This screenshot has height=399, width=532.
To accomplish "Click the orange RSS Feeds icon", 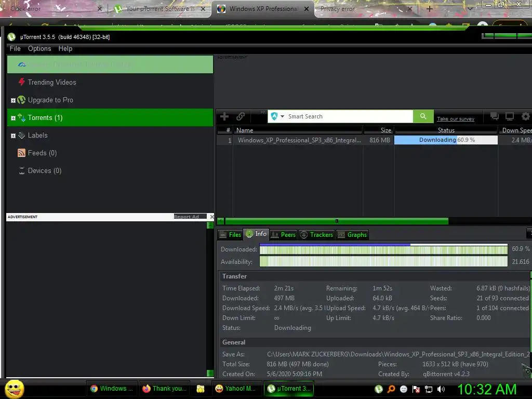I will 21,153.
